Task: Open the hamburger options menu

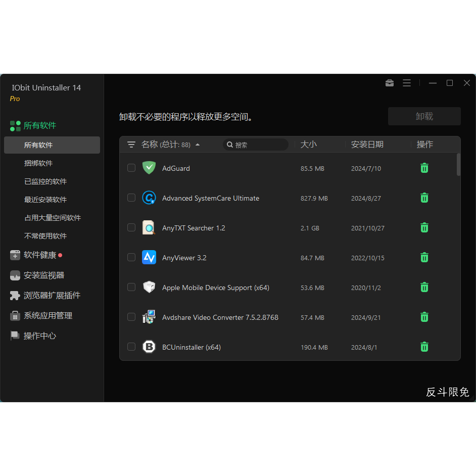Action: coord(407,83)
